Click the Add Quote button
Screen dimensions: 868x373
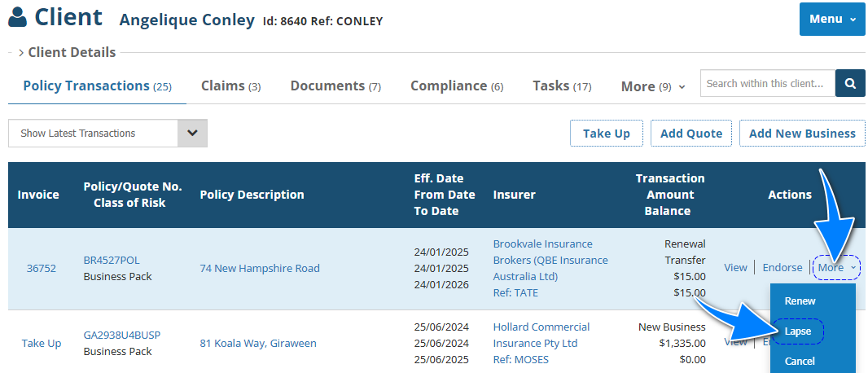coord(691,134)
